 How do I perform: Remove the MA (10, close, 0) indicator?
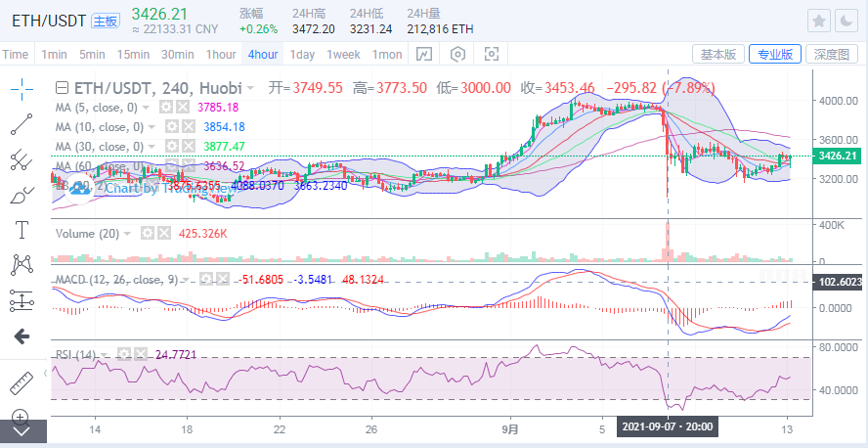187,127
